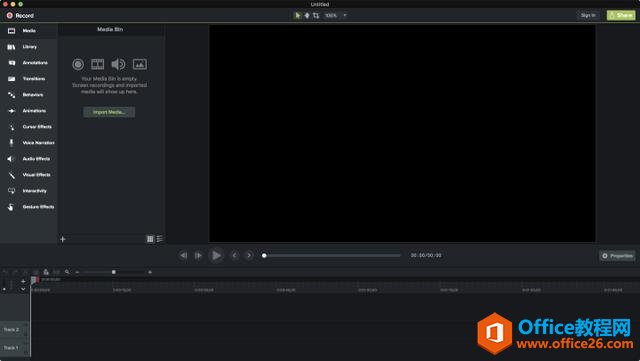This screenshot has height=361, width=640.
Task: Open the Properties panel button
Action: [x=617, y=256]
